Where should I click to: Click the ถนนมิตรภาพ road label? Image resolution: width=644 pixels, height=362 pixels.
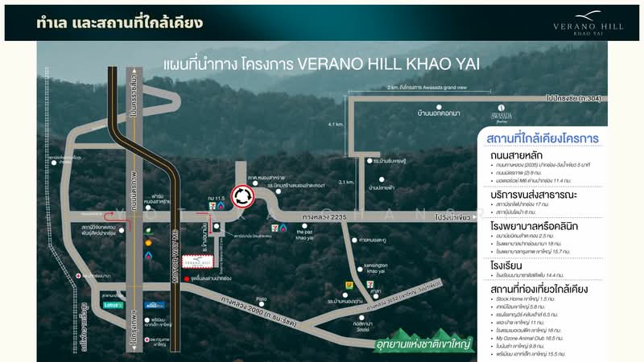click(134, 190)
